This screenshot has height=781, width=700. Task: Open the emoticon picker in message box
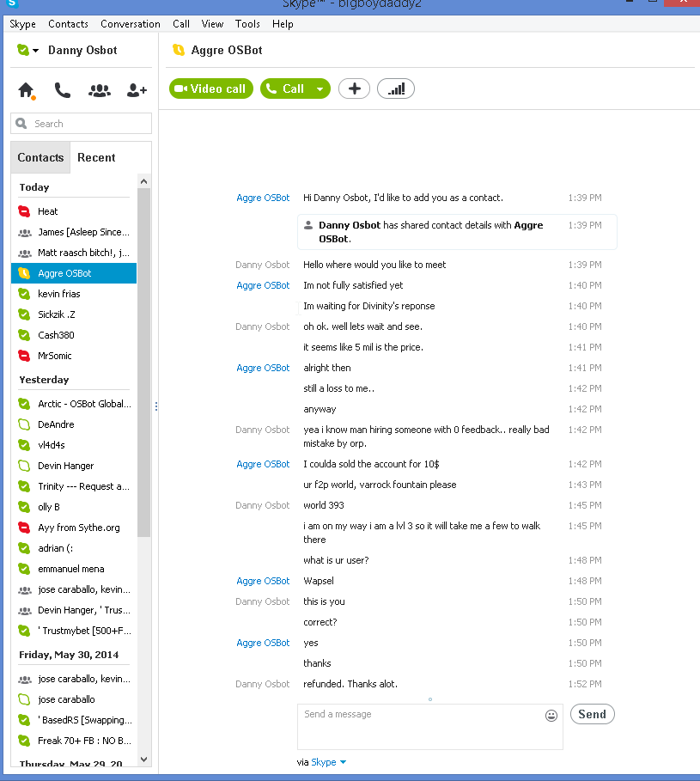pyautogui.click(x=551, y=715)
